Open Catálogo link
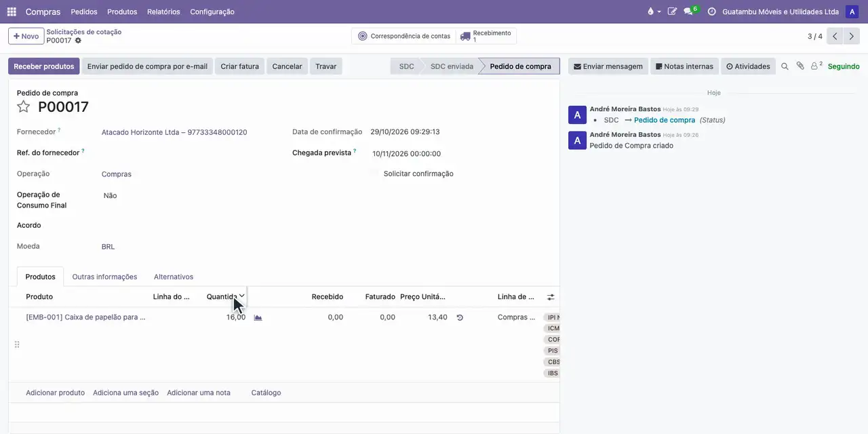The height and width of the screenshot is (434, 868). click(x=266, y=393)
